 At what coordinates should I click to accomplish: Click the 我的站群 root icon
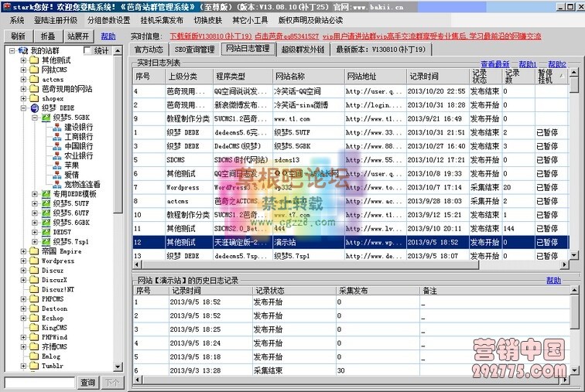[x=23, y=50]
